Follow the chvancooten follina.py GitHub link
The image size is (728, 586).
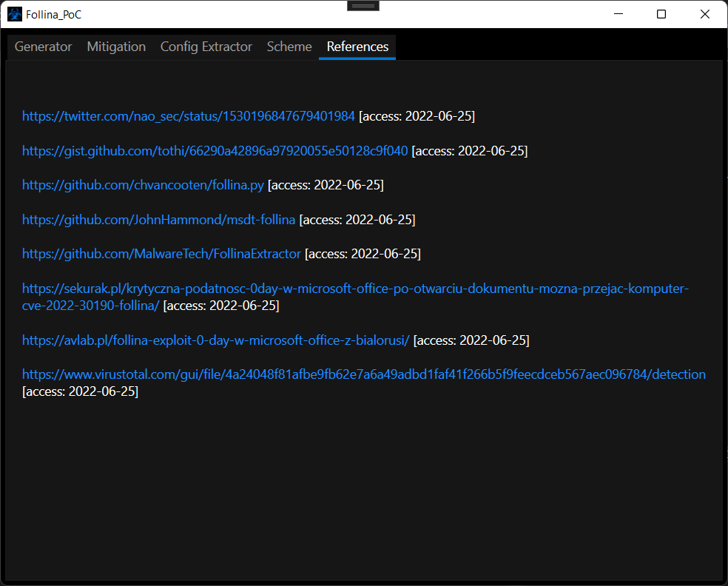pos(143,185)
